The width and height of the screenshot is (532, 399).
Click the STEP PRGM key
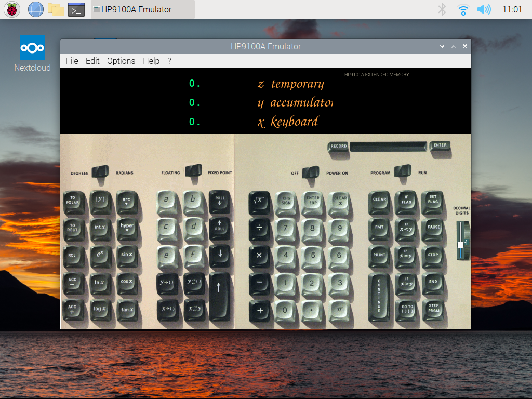click(433, 310)
